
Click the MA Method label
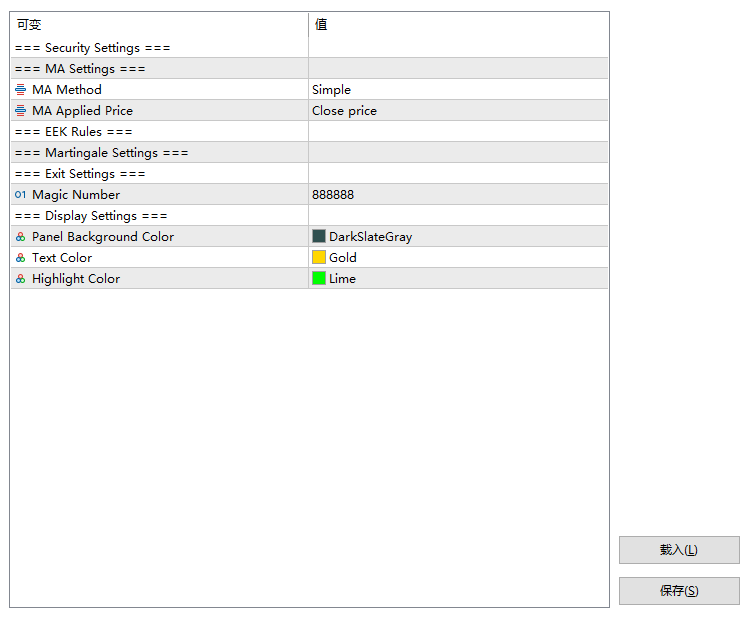pyautogui.click(x=66, y=90)
